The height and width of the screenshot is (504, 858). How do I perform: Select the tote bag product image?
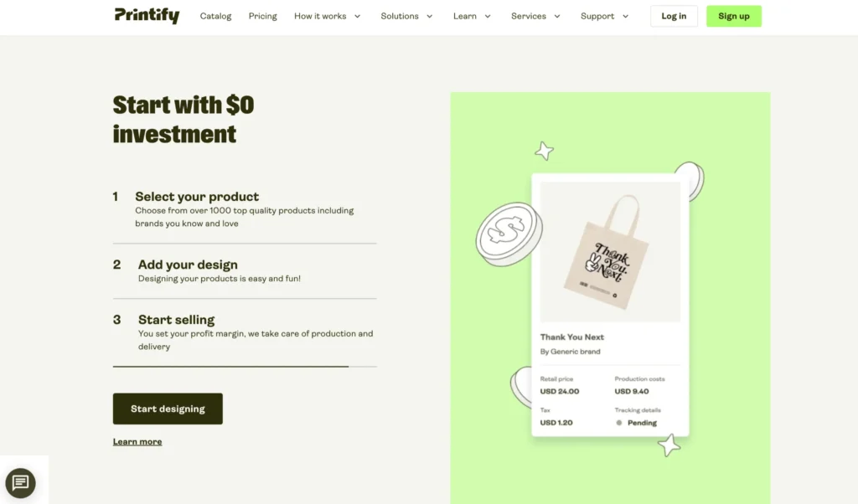coord(610,251)
